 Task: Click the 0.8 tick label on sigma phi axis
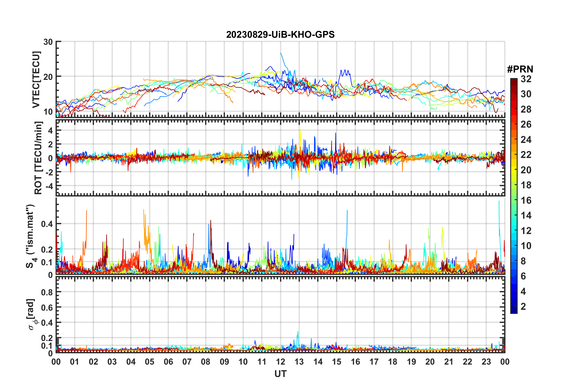pyautogui.click(x=47, y=292)
